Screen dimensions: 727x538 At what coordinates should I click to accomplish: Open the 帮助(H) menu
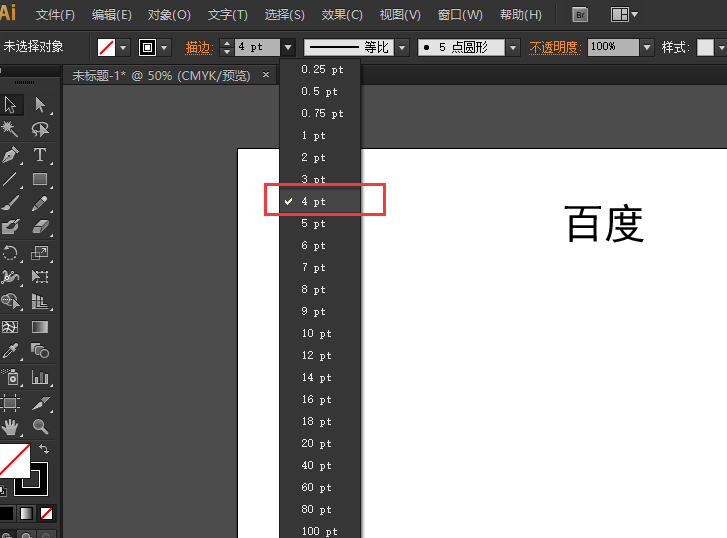[x=521, y=15]
